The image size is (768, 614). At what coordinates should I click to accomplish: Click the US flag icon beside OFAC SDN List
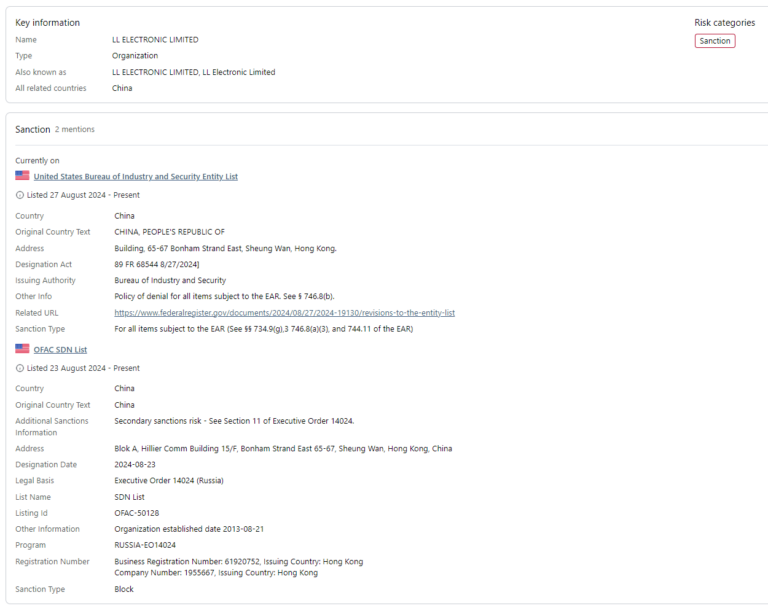click(x=22, y=349)
